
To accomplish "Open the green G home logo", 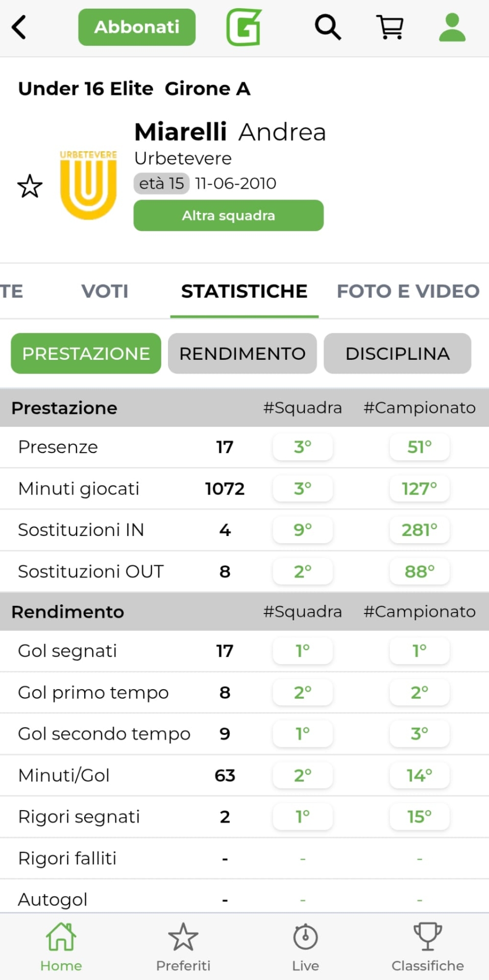I will pos(244,27).
